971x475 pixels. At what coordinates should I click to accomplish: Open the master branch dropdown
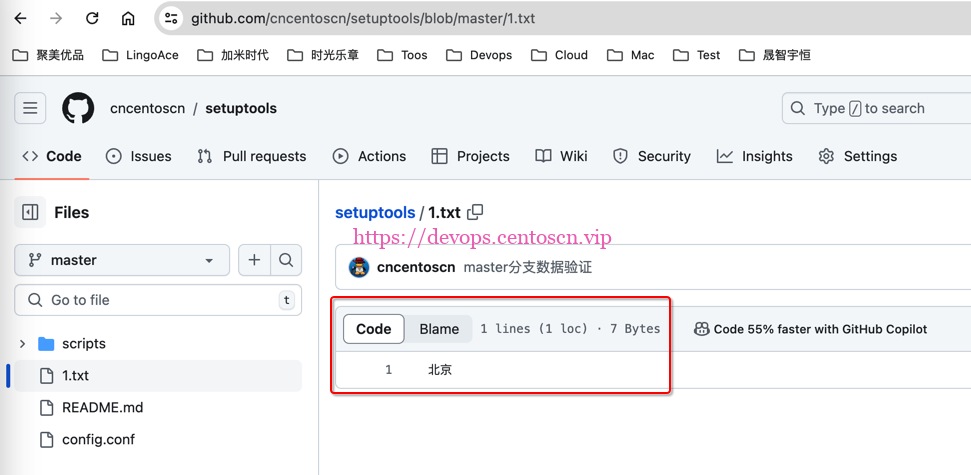click(122, 260)
